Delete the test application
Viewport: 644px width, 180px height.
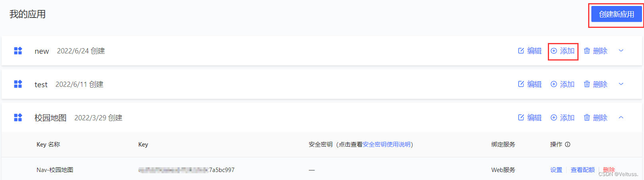click(x=596, y=84)
